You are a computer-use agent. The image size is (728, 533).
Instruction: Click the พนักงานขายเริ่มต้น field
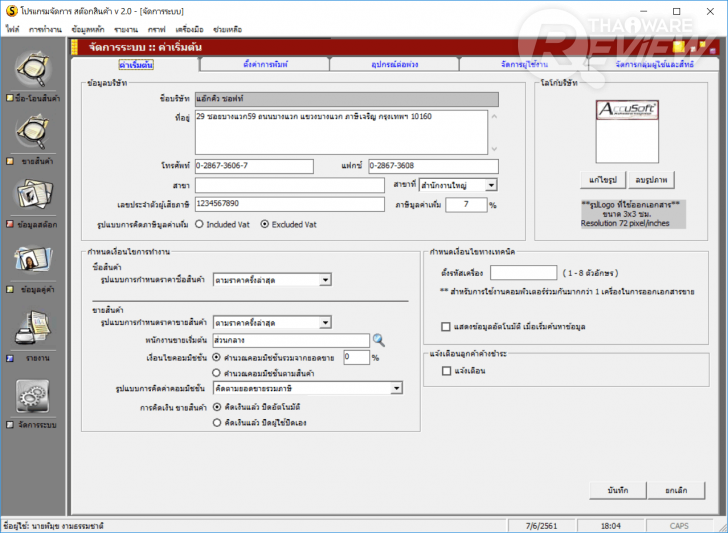pyautogui.click(x=291, y=340)
